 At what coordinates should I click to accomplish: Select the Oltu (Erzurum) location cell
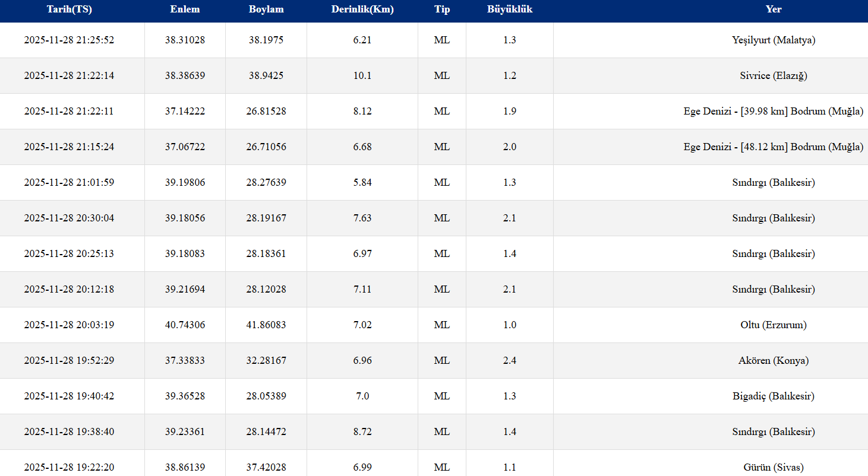774,325
